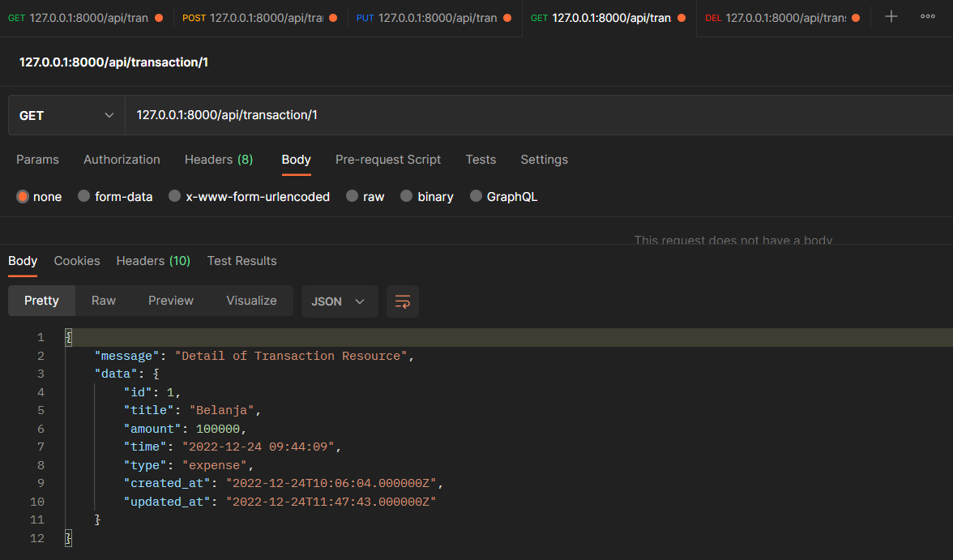Open the Authorization tab
The image size is (953, 560).
click(x=122, y=160)
